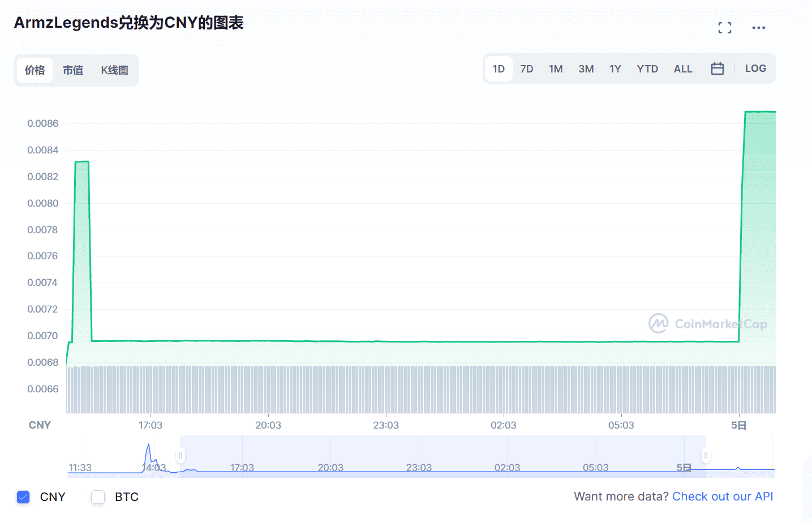The image size is (812, 522).
Task: Open the three-dot more options menu
Action: (758, 28)
